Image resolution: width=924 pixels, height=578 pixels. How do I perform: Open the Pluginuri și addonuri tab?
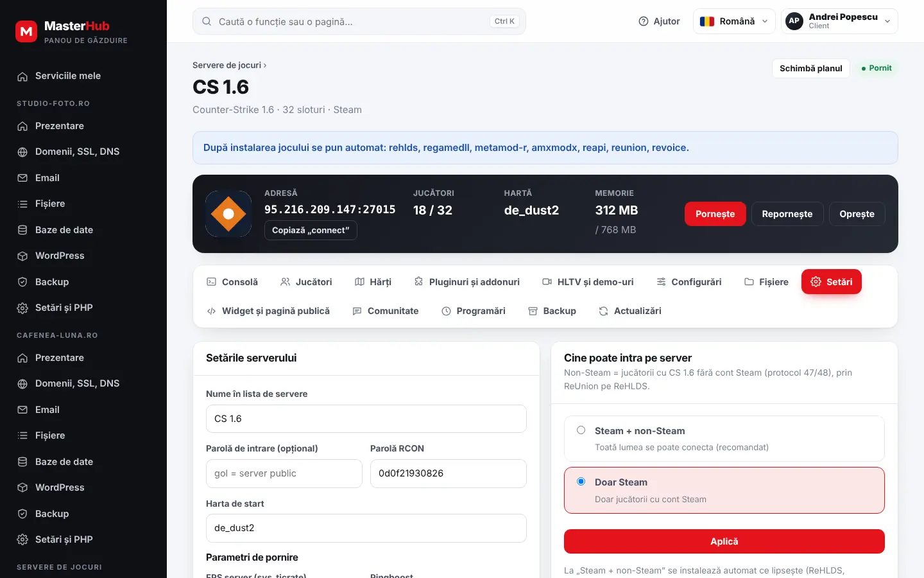(467, 282)
